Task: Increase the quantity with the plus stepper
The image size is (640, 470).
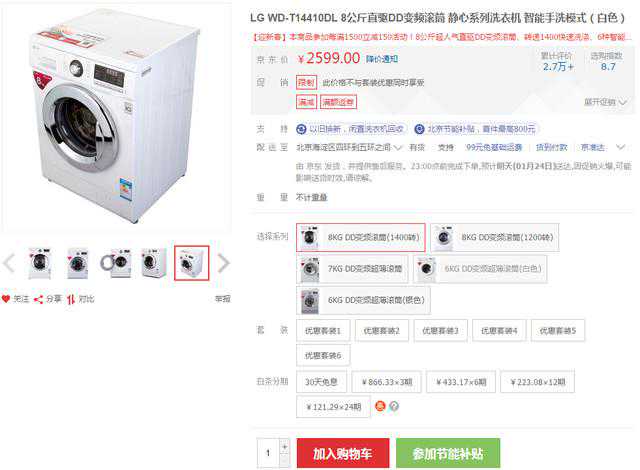Action: click(x=284, y=447)
